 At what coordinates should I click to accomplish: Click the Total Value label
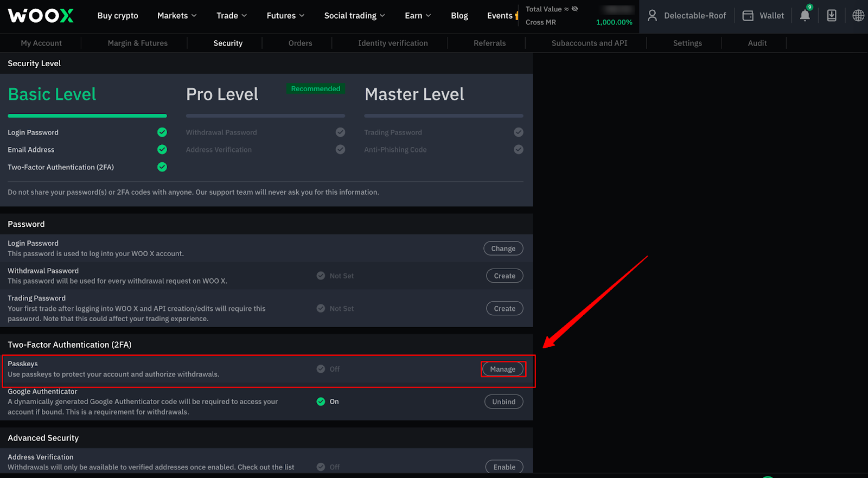[544, 9]
